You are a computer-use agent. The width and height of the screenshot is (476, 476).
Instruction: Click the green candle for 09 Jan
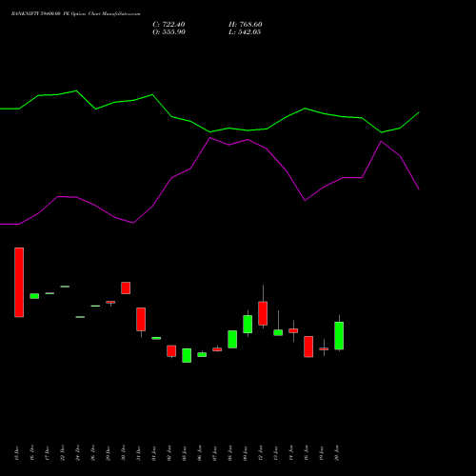(x=248, y=324)
